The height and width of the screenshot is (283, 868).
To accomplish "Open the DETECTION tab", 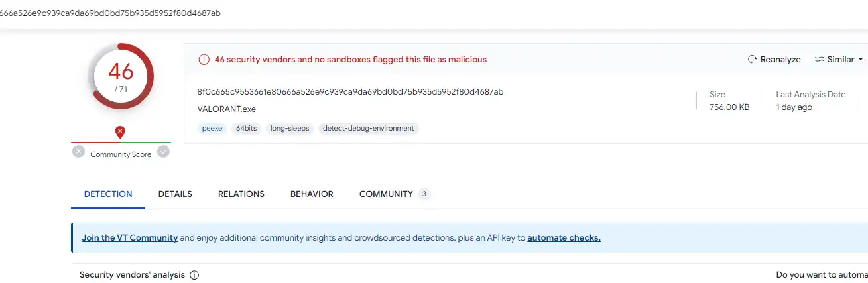I will (x=108, y=194).
